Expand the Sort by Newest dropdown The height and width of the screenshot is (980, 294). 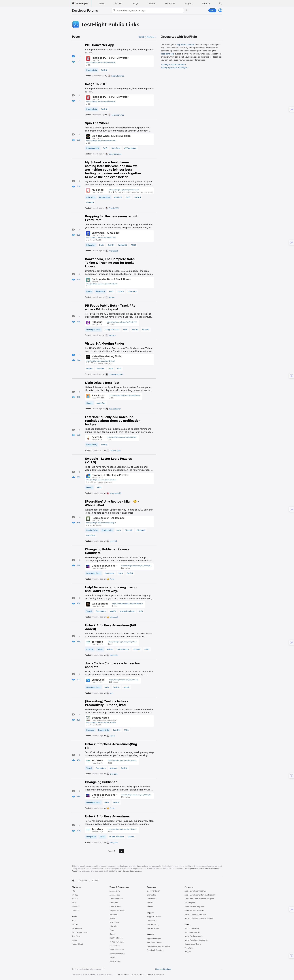[147, 37]
